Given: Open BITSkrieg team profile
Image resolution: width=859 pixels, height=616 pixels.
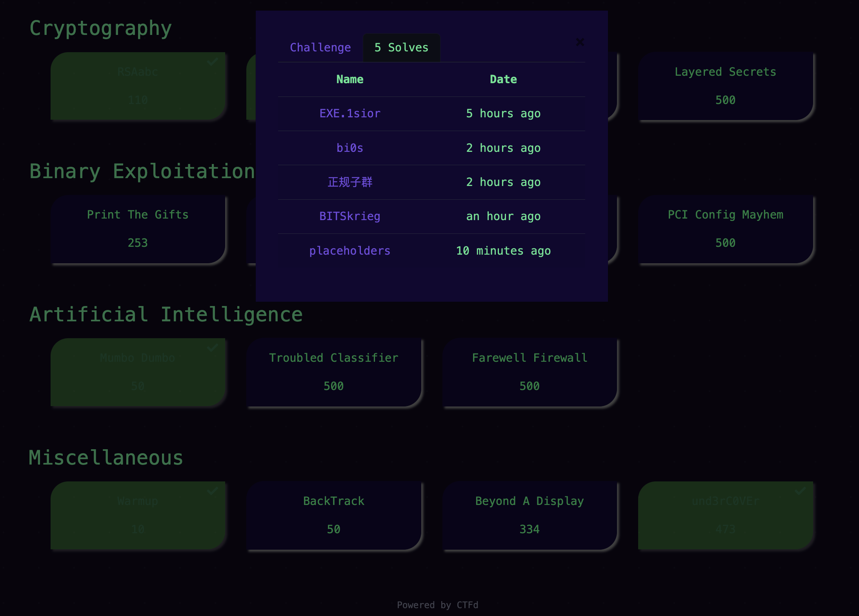Looking at the screenshot, I should [x=349, y=216].
